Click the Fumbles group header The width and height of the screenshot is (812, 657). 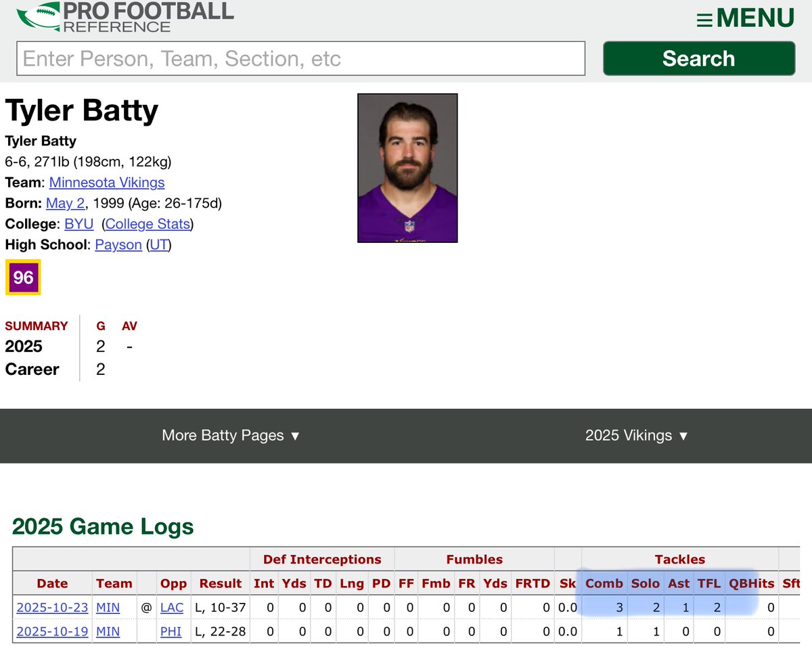coord(474,560)
